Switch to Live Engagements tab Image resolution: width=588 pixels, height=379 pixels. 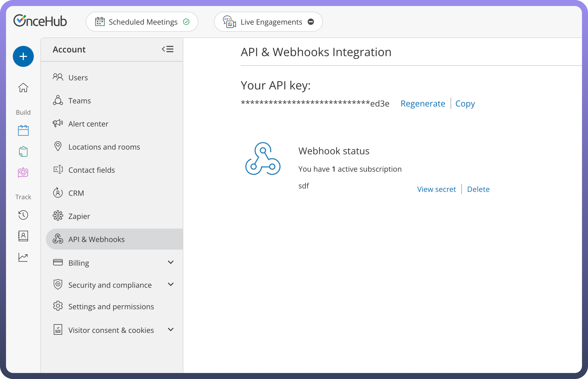click(268, 22)
